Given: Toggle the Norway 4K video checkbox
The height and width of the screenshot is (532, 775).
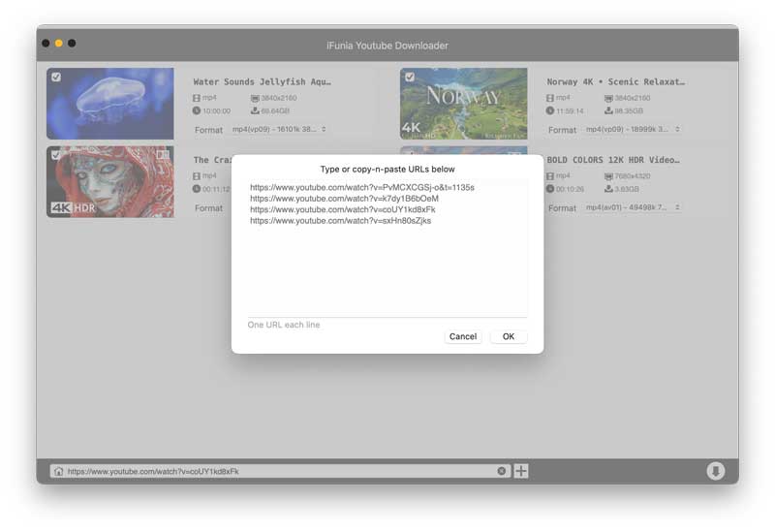Looking at the screenshot, I should (409, 77).
